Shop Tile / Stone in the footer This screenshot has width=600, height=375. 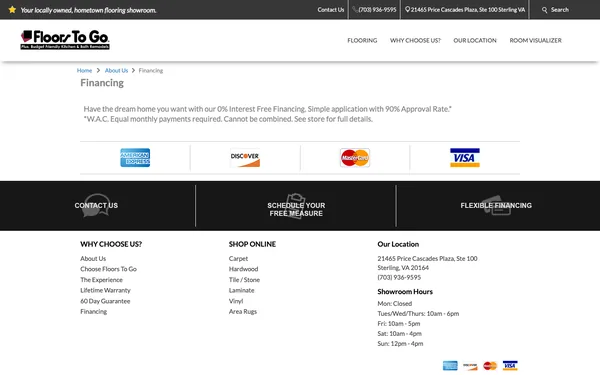tap(244, 280)
